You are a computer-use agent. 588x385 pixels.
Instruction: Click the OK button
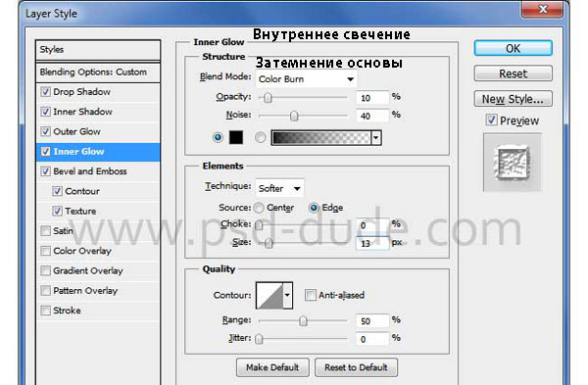(513, 48)
